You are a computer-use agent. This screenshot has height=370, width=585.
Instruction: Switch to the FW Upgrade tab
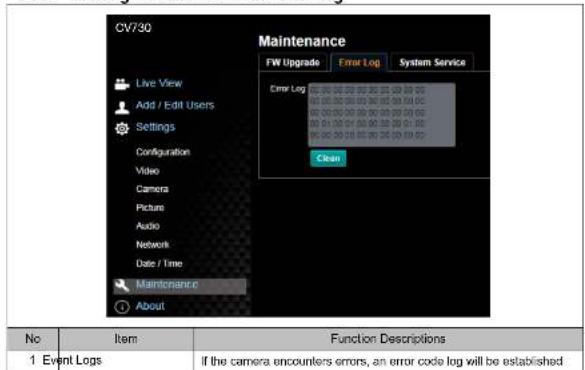coord(293,62)
